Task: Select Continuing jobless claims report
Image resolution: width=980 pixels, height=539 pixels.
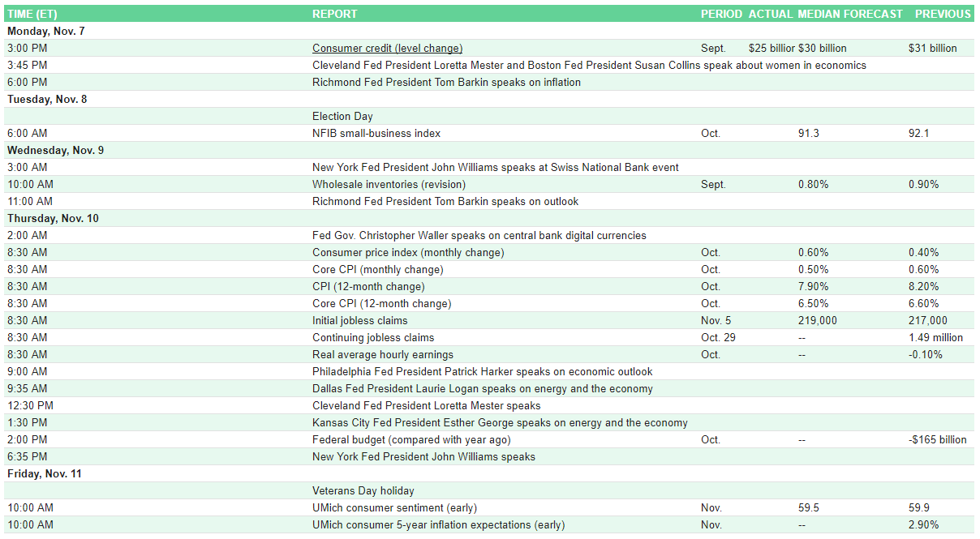Action: tap(373, 337)
